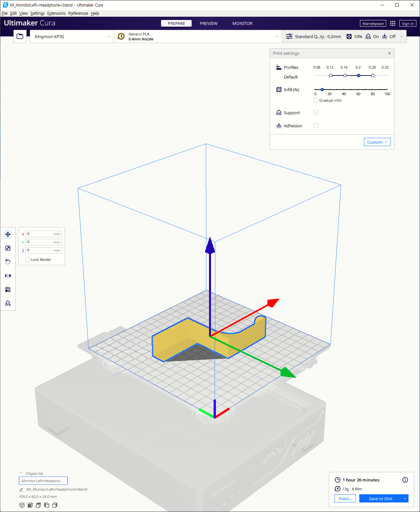The height and width of the screenshot is (512, 420).
Task: Click the Sign in button
Action: [408, 23]
